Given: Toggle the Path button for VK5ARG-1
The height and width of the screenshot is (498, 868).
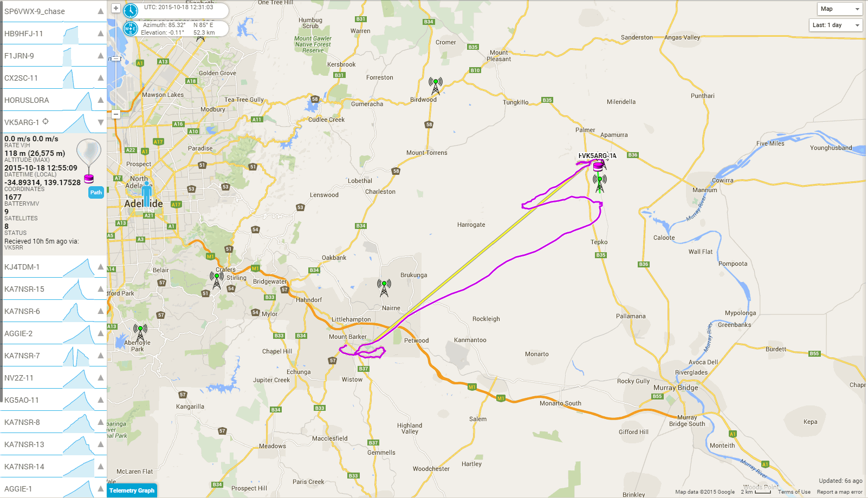Looking at the screenshot, I should click(96, 193).
